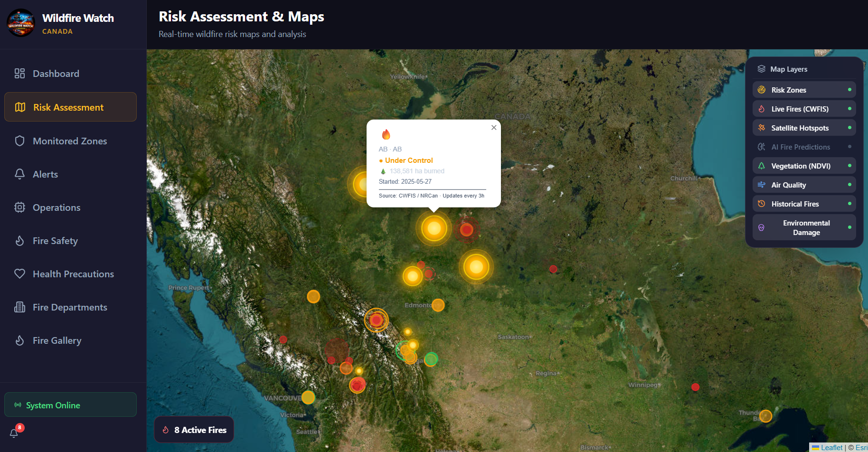Click the Under Control status text
868x452 pixels.
tap(409, 160)
